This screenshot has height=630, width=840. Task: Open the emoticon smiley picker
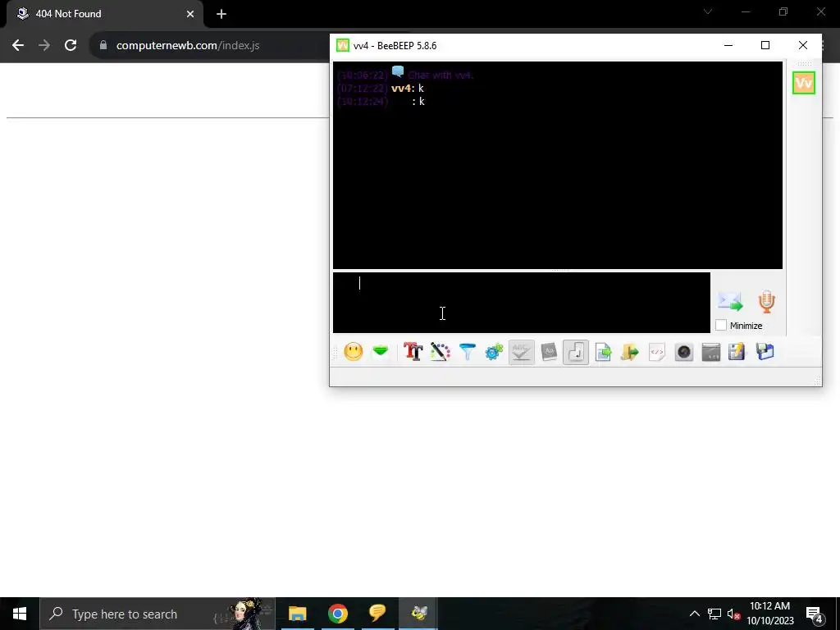[353, 352]
